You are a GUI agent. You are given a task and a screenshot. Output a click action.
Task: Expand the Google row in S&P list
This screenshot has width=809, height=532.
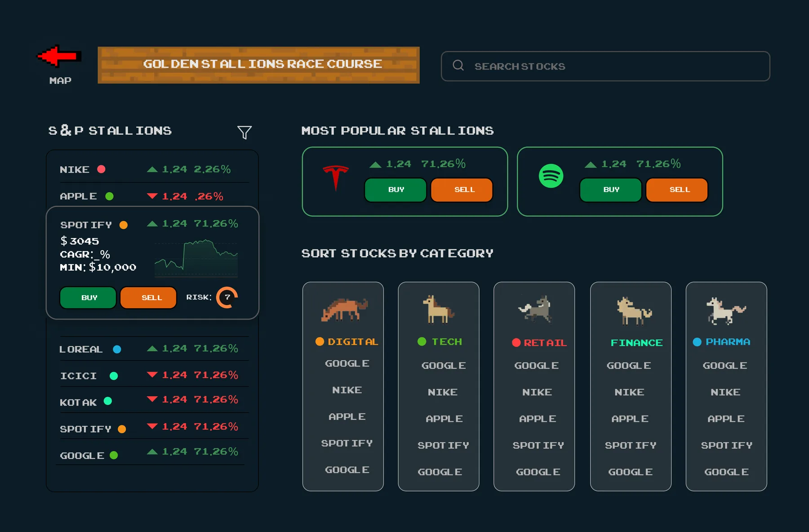(152, 452)
